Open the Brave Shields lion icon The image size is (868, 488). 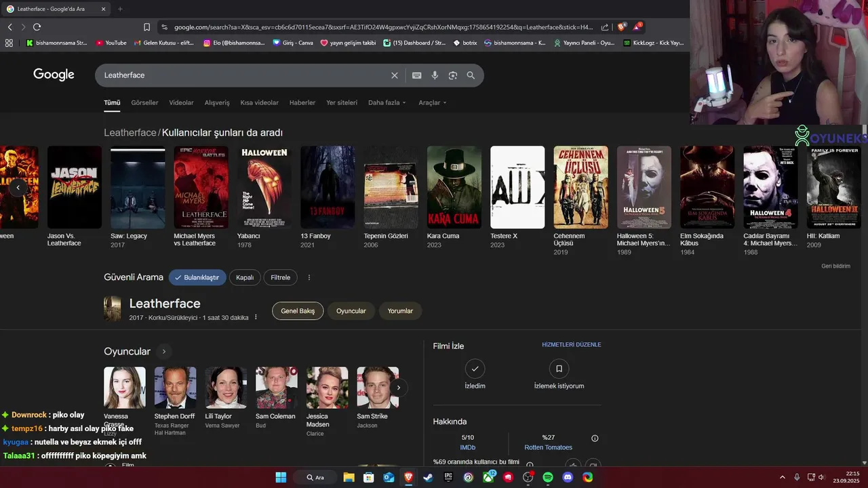click(x=621, y=27)
